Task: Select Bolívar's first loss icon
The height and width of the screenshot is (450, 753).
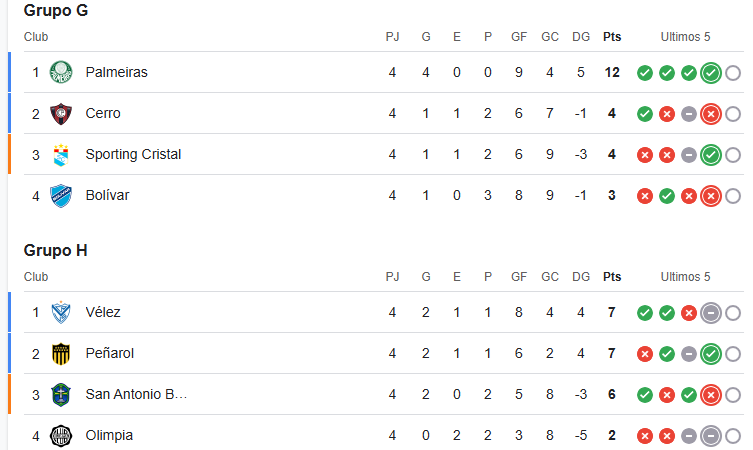Action: [645, 196]
